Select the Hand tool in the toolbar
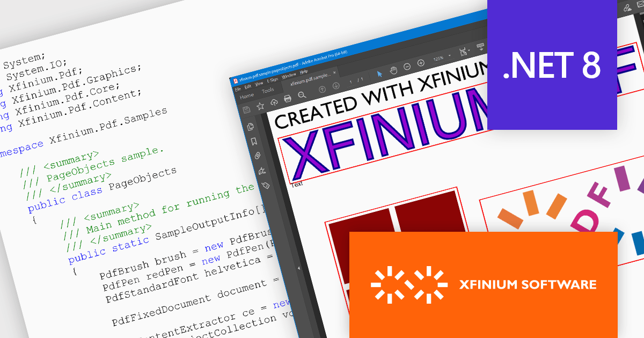This screenshot has width=644, height=338. (393, 71)
